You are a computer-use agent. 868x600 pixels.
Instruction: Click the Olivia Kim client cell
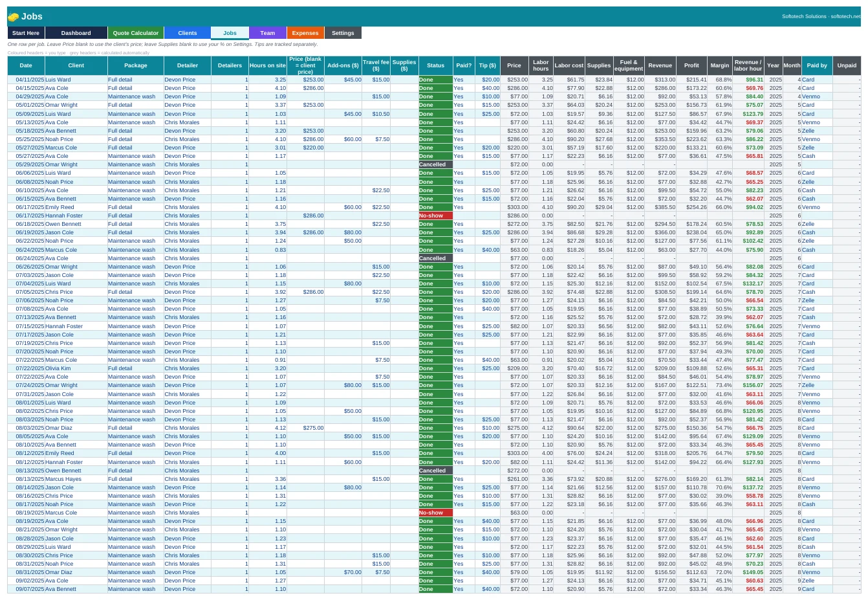pyautogui.click(x=76, y=368)
